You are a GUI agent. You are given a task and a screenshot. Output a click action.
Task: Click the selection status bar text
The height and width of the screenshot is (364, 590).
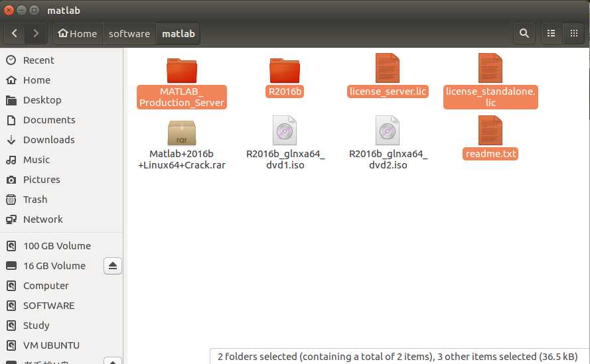tap(398, 357)
